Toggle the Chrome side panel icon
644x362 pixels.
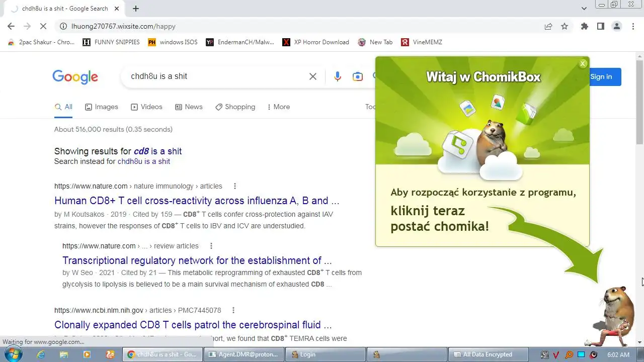click(x=600, y=26)
